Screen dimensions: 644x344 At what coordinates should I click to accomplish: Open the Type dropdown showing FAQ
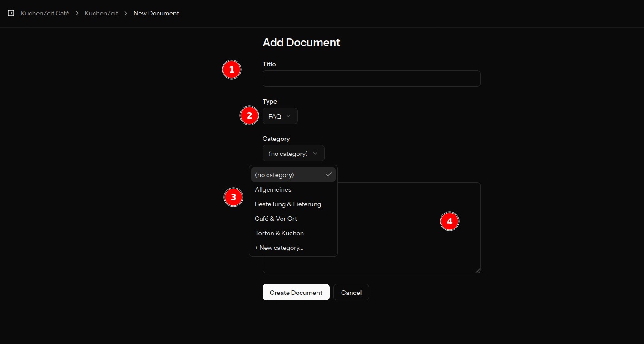point(280,116)
